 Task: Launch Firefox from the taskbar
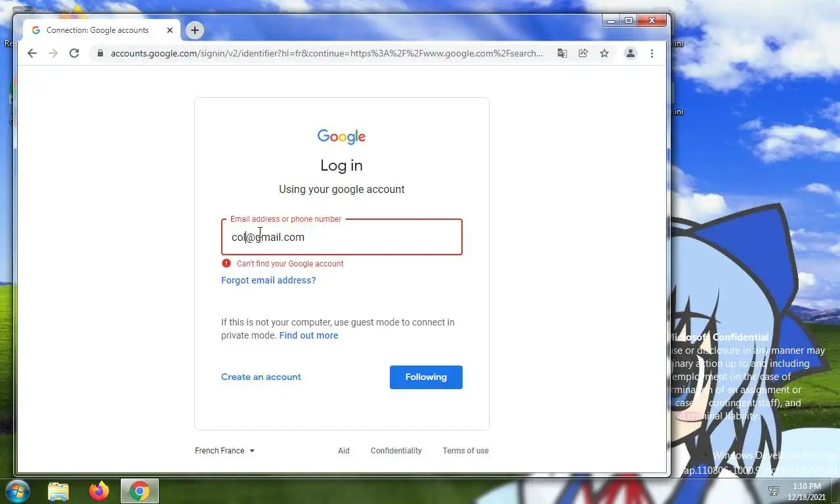(x=99, y=491)
